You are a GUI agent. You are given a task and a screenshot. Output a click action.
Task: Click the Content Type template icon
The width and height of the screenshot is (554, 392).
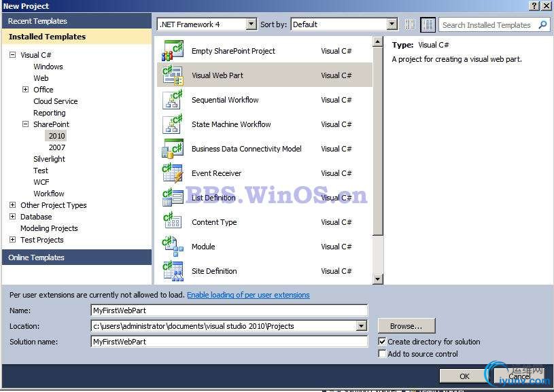point(173,221)
